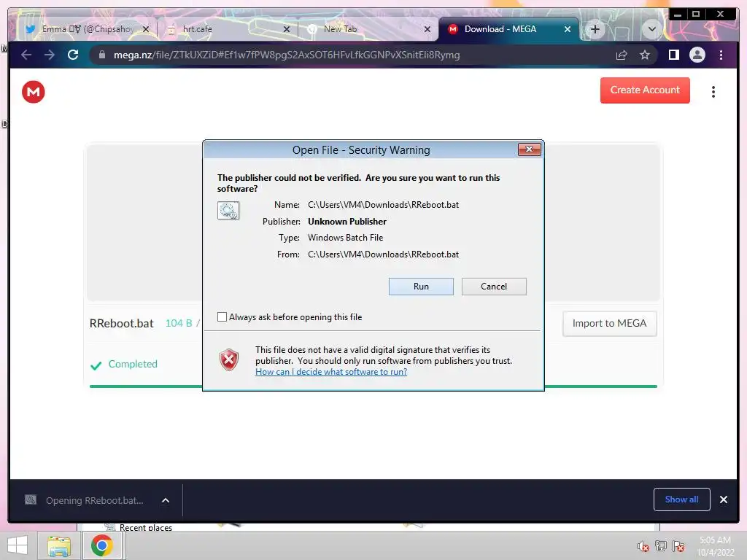Click Import to MEGA button
The image size is (747, 560).
609,323
